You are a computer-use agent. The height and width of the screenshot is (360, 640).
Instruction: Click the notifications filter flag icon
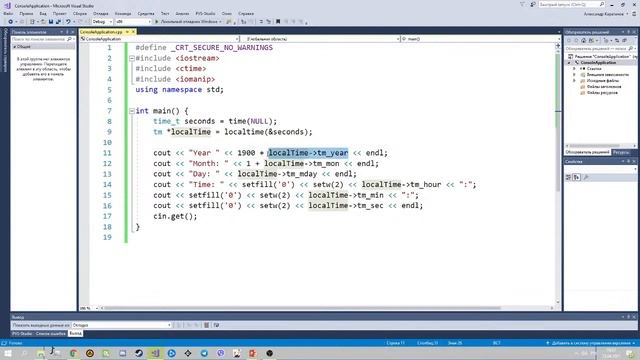tap(522, 4)
